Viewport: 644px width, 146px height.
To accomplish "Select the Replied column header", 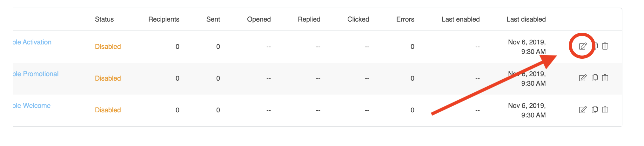I will [309, 19].
